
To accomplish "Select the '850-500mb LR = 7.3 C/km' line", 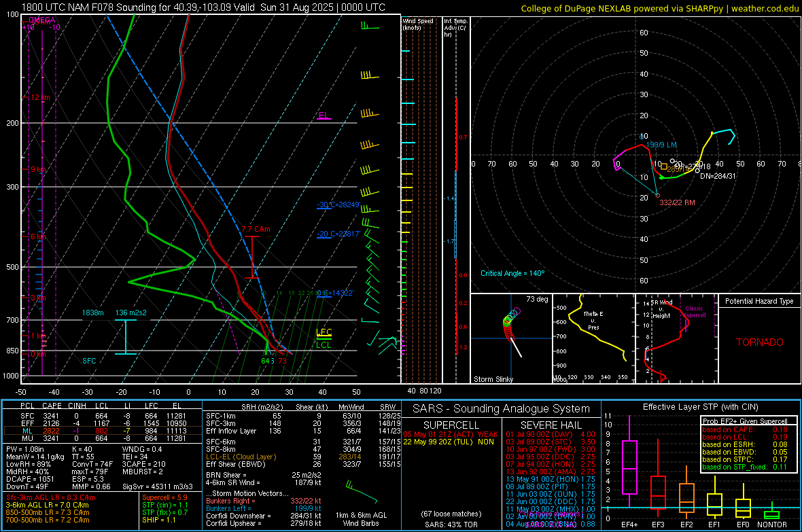I will coord(48,512).
